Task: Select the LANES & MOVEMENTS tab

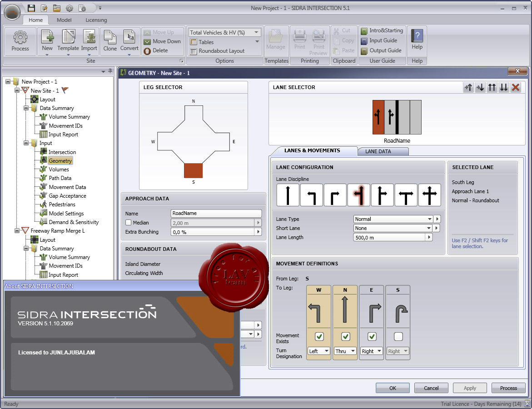Action: click(x=312, y=151)
